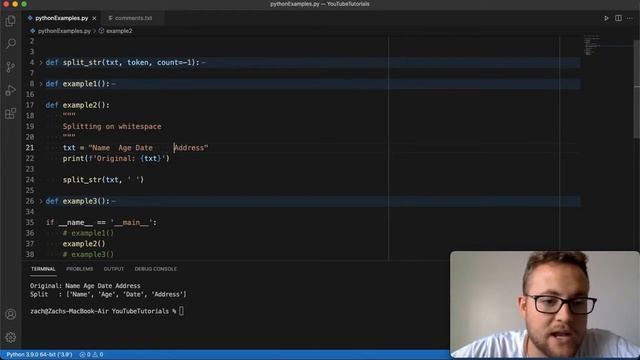The width and height of the screenshot is (640, 360).
Task: Open the Manage gear settings
Action: click(x=11, y=337)
